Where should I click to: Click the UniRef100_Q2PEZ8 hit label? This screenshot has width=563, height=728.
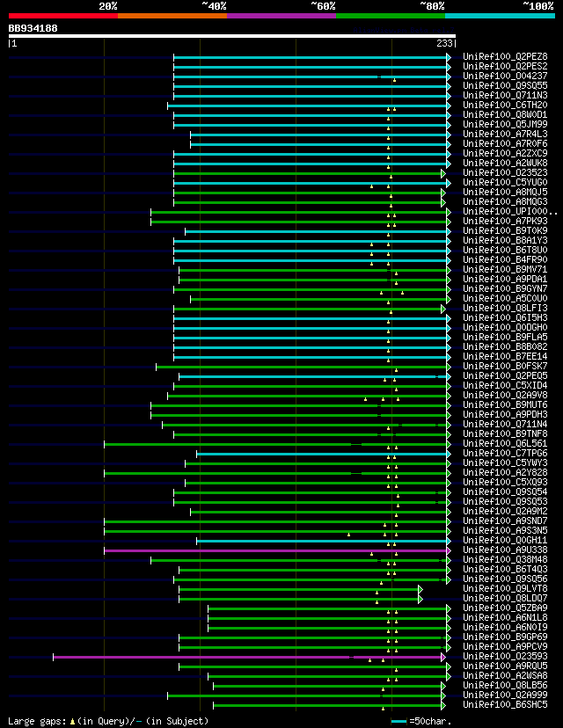click(x=505, y=57)
